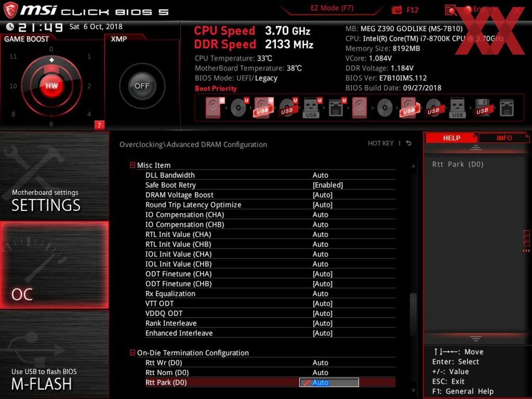Toggle the Game Boost HW knob

[x=51, y=86]
